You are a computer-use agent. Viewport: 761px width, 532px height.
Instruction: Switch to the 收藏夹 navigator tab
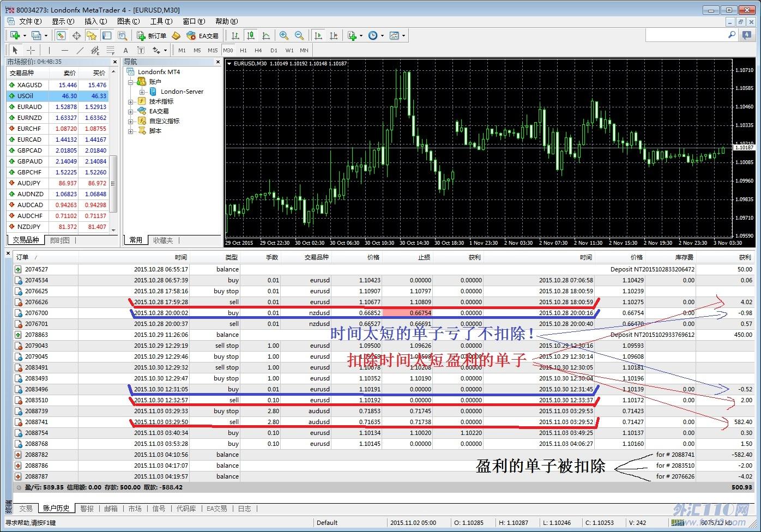pyautogui.click(x=163, y=240)
